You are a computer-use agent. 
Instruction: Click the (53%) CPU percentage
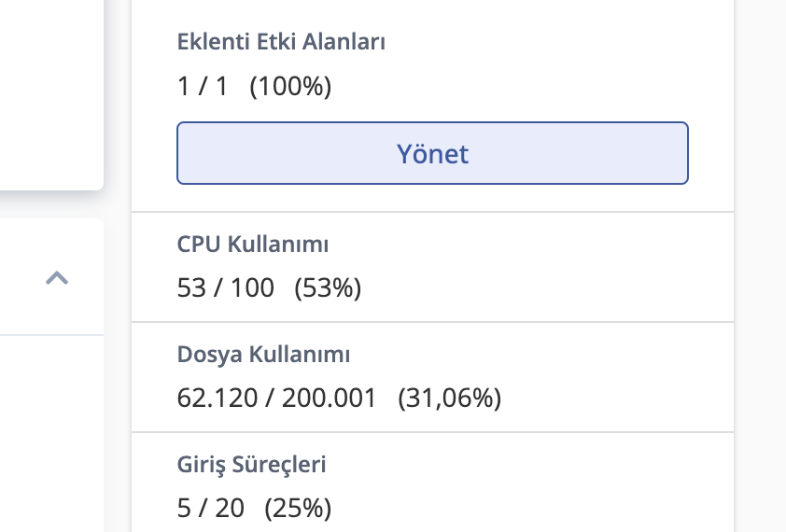328,288
